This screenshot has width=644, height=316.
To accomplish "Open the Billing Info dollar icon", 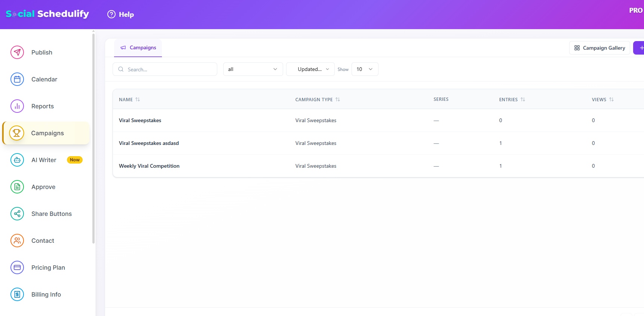I will click(x=17, y=294).
